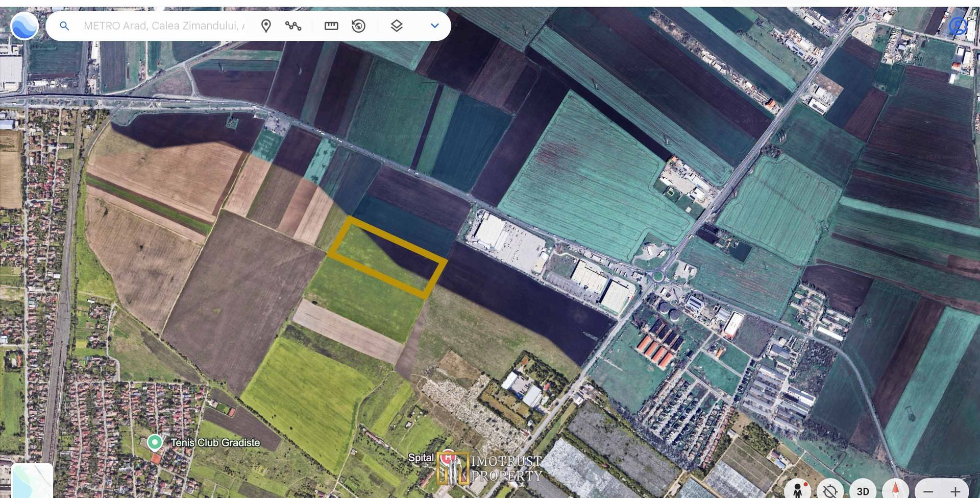Open the Google Earth logo menu
The width and height of the screenshot is (980, 498).
coord(24,26)
